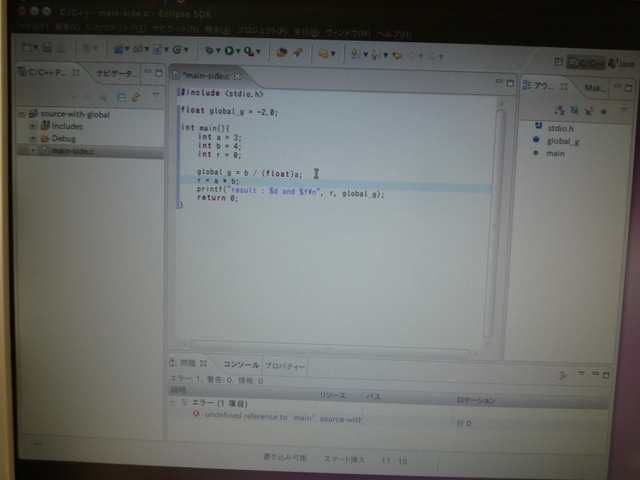Click the New Source Folder icon
Image resolution: width=640 pixels, height=480 pixels.
[x=138, y=49]
